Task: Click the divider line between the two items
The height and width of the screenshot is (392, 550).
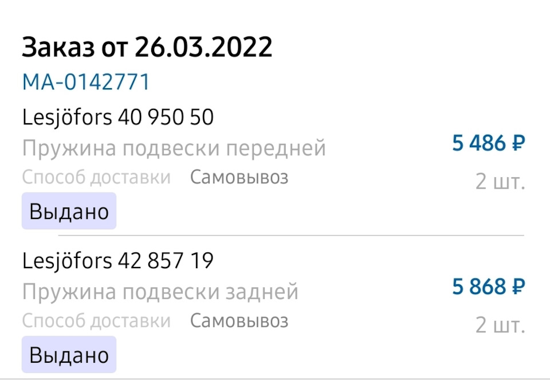Action: tap(291, 236)
